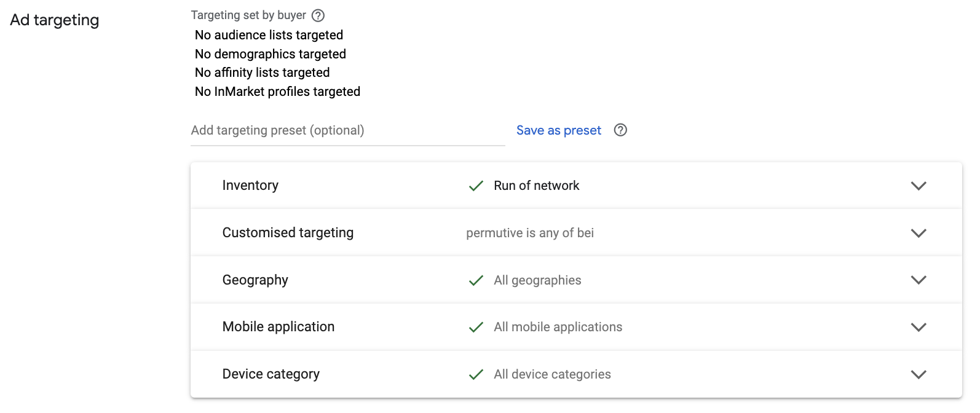Expand the Mobile application chevron
The image size is (980, 413).
pyautogui.click(x=919, y=327)
